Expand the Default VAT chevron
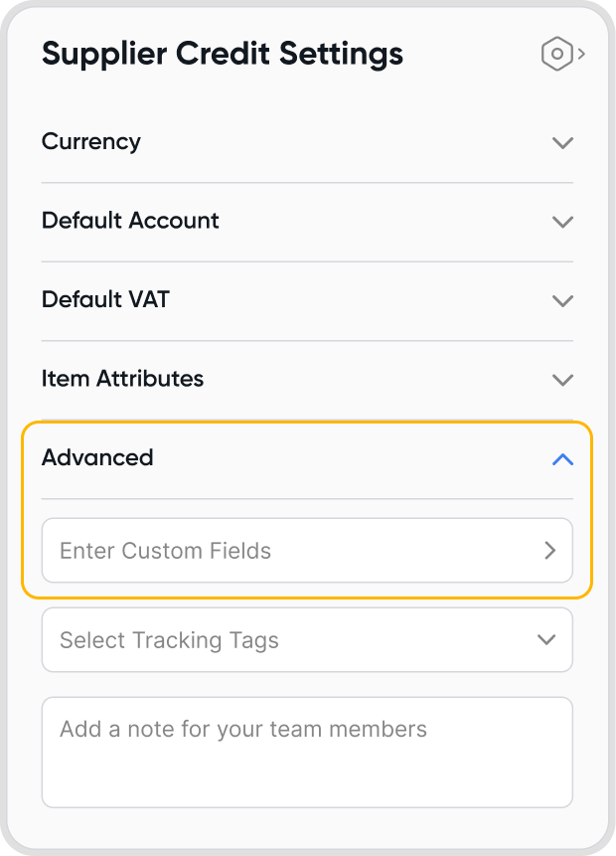 (x=562, y=300)
